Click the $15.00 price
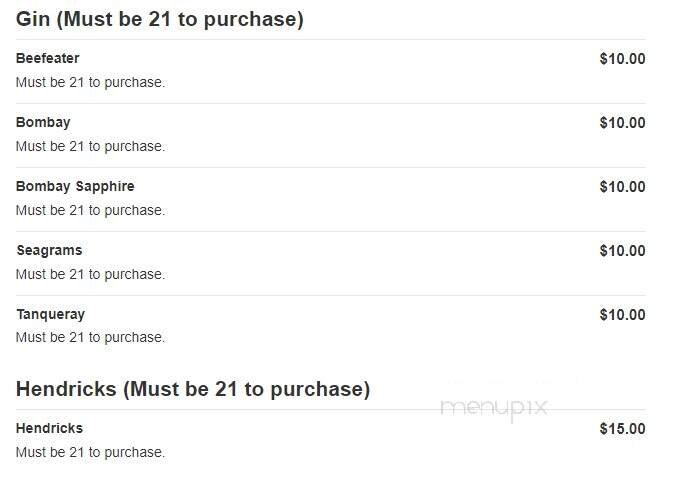Image resolution: width=673 pixels, height=490 pixels. click(622, 429)
